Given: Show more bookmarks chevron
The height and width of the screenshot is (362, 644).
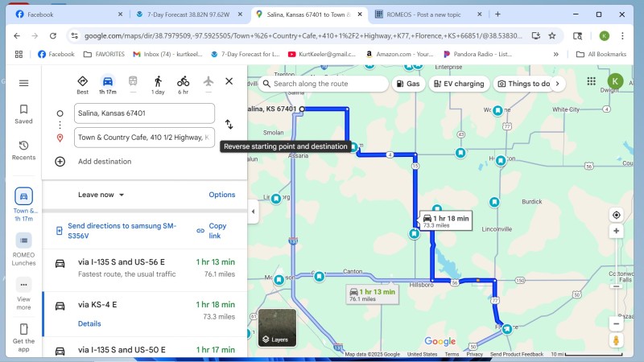Looking at the screenshot, I should click(555, 54).
